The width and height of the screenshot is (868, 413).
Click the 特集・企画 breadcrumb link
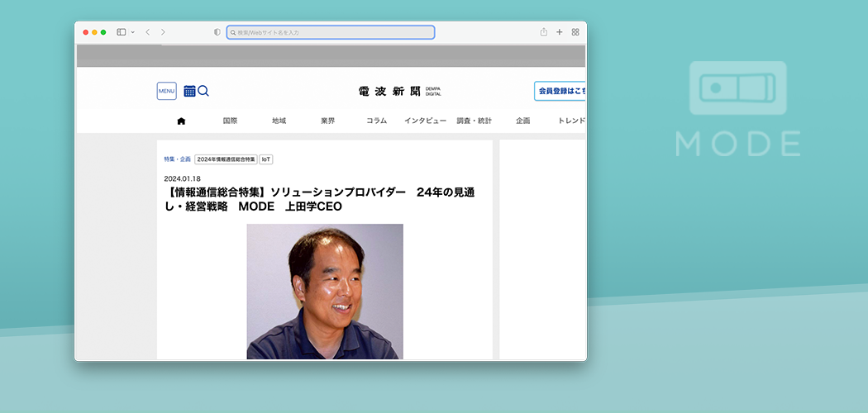pyautogui.click(x=177, y=159)
